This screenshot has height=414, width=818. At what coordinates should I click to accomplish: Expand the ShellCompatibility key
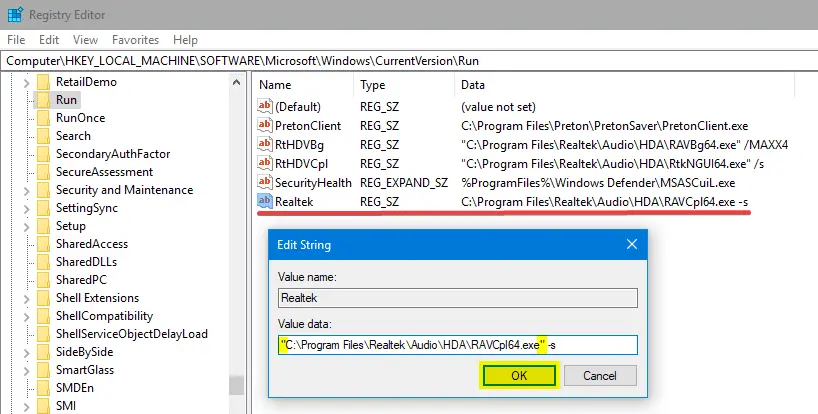(26, 317)
